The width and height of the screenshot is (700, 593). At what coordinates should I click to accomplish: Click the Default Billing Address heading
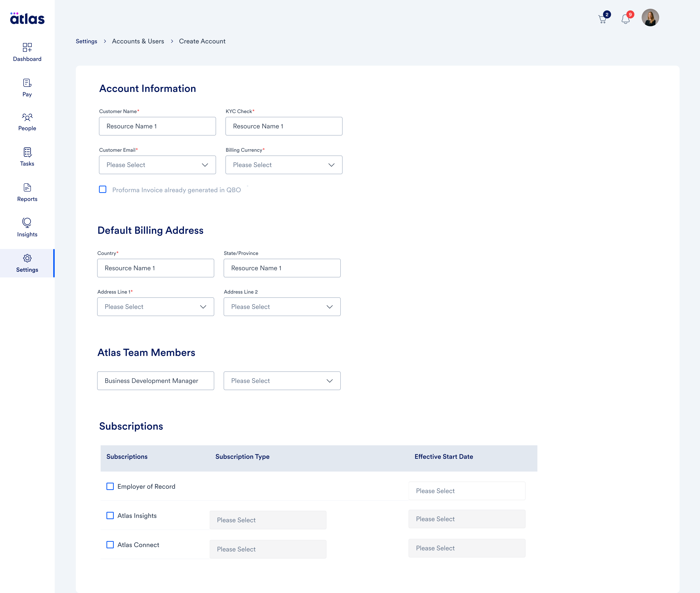[151, 230]
